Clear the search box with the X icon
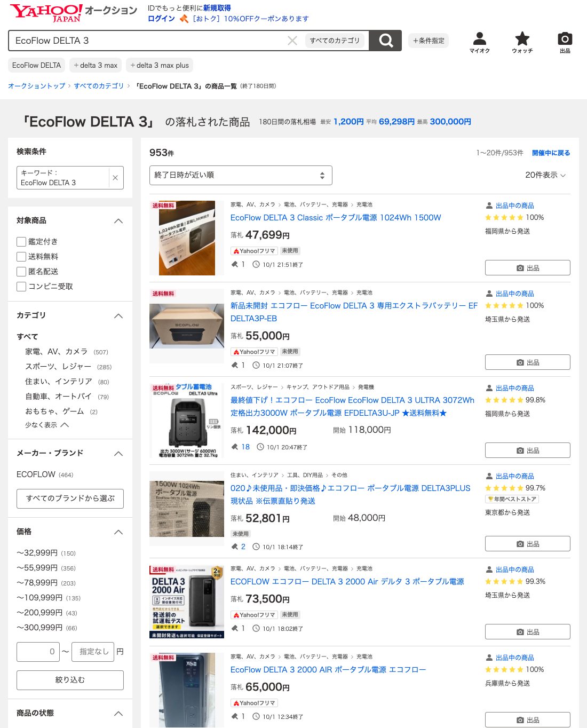Image resolution: width=587 pixels, height=728 pixels. click(x=292, y=41)
